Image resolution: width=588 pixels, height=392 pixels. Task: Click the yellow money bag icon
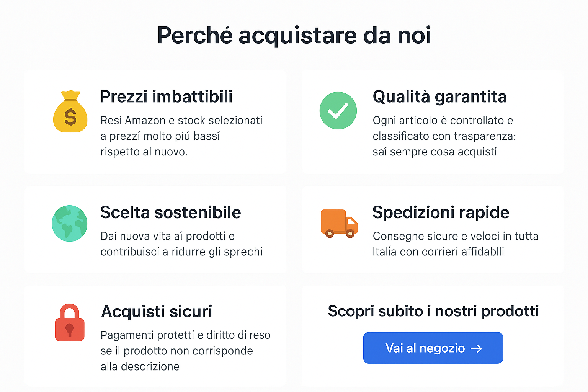coord(70,112)
